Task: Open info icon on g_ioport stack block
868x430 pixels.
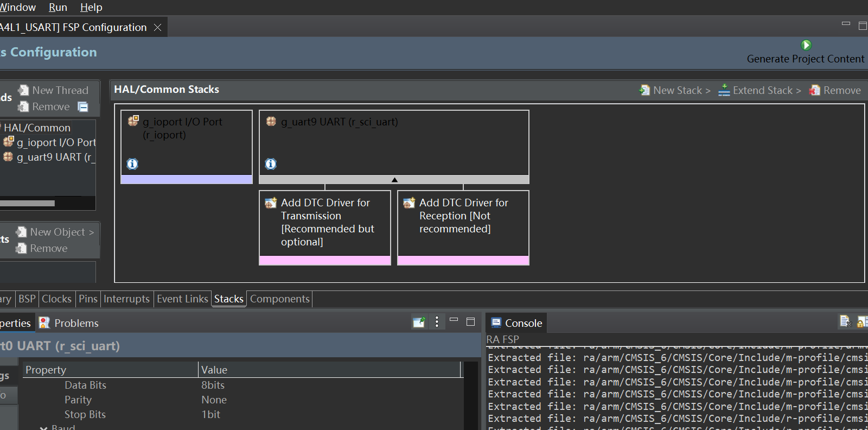Action: 132,163
